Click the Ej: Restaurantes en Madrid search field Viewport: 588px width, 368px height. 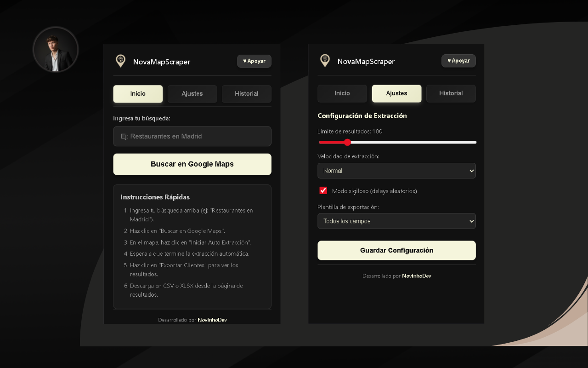(x=192, y=136)
